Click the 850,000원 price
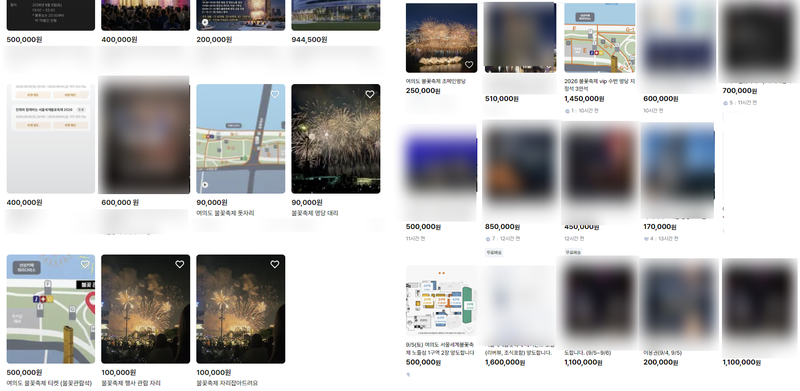The width and height of the screenshot is (800, 391). (x=503, y=227)
